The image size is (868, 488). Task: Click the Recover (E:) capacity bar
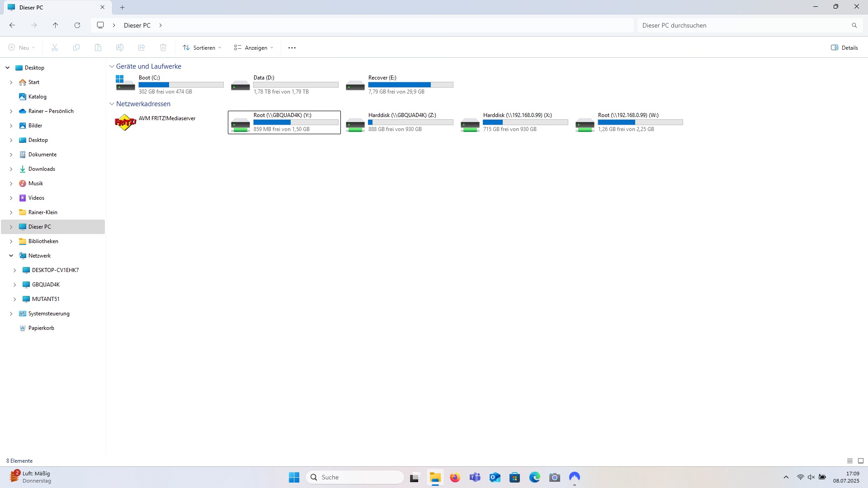[410, 85]
